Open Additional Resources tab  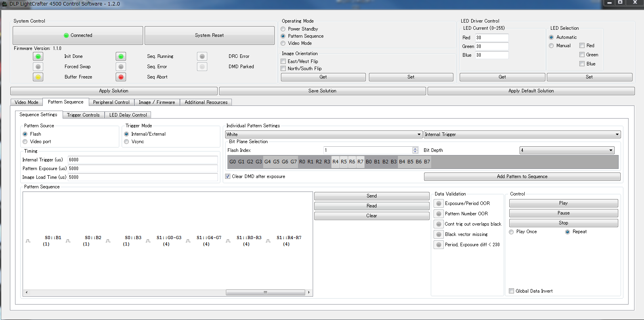coord(206,102)
